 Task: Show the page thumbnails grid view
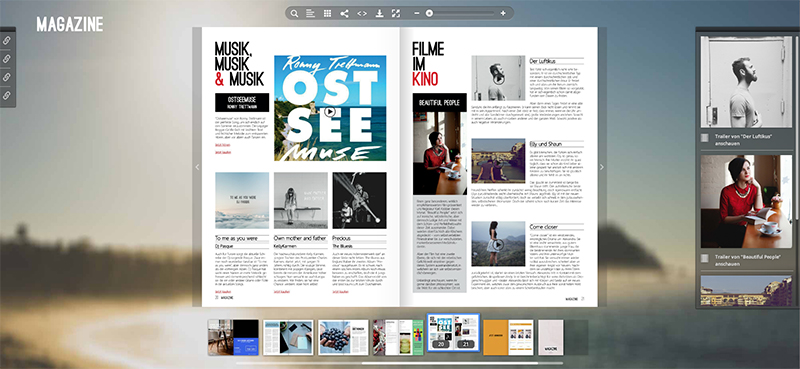tap(328, 13)
